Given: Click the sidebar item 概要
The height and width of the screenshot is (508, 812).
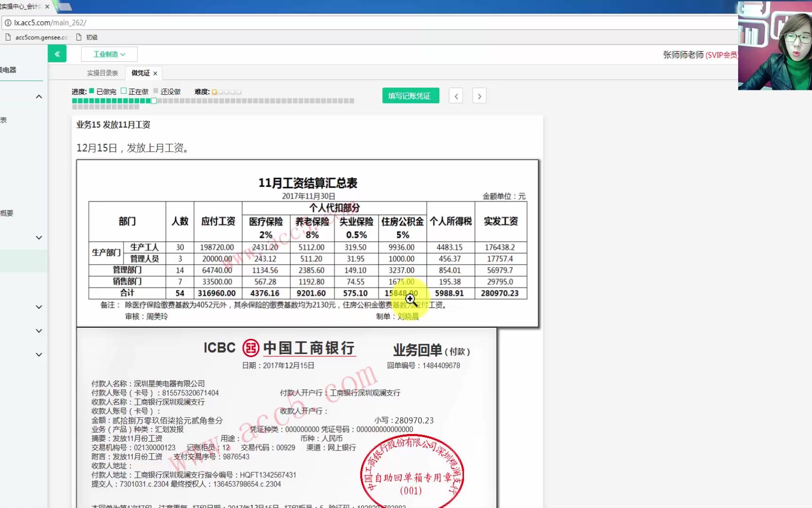Looking at the screenshot, I should click(x=7, y=213).
